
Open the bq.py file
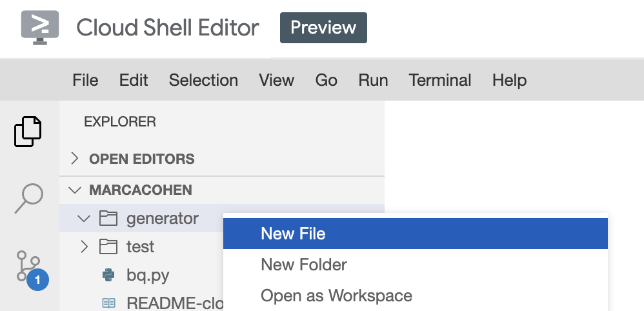[148, 276]
